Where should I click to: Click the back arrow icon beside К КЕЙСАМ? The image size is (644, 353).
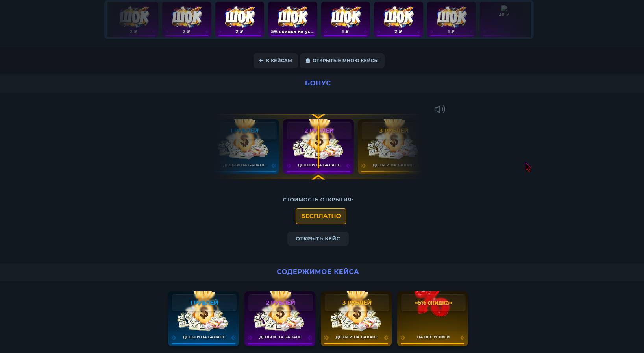point(261,61)
